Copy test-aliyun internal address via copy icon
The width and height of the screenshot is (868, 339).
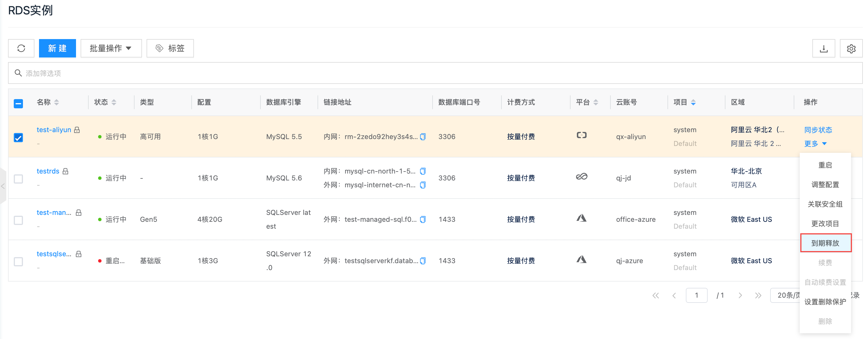[423, 137]
